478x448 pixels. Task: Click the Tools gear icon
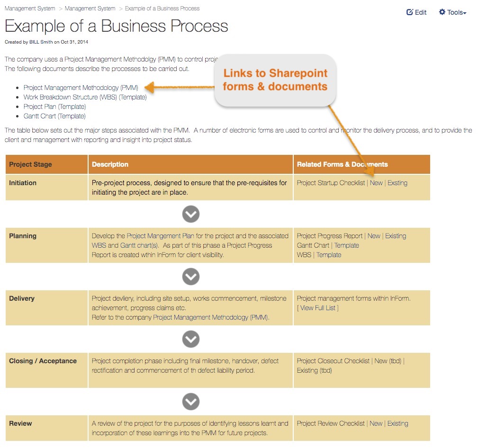(442, 12)
